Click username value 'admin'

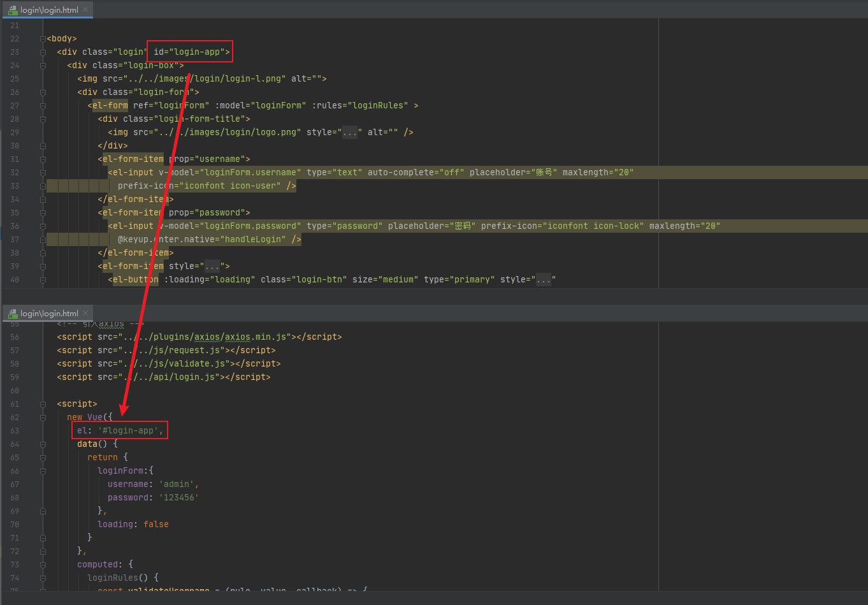(177, 485)
